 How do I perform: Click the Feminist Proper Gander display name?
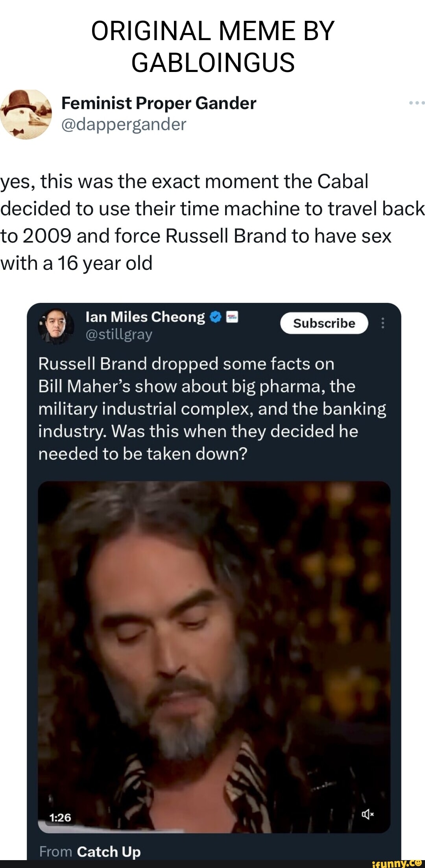pos(159,103)
